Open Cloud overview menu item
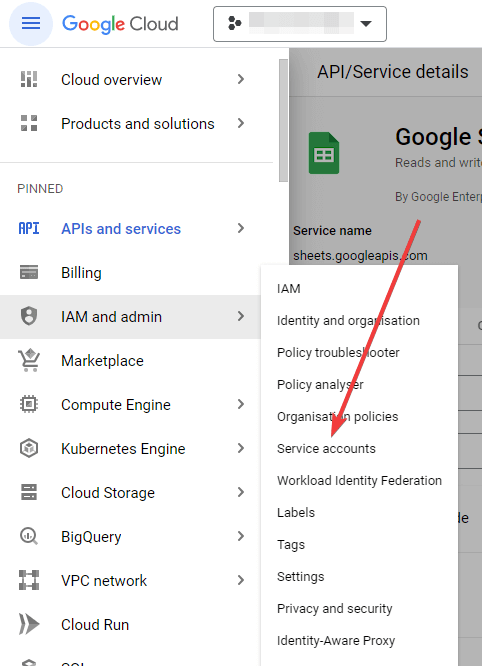The width and height of the screenshot is (482, 666). pyautogui.click(x=111, y=79)
